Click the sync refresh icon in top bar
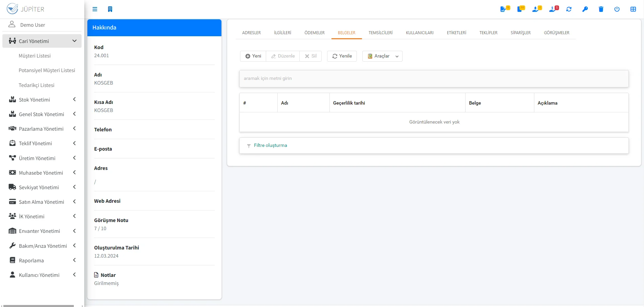Viewport: 644px width, 307px height. point(569,9)
